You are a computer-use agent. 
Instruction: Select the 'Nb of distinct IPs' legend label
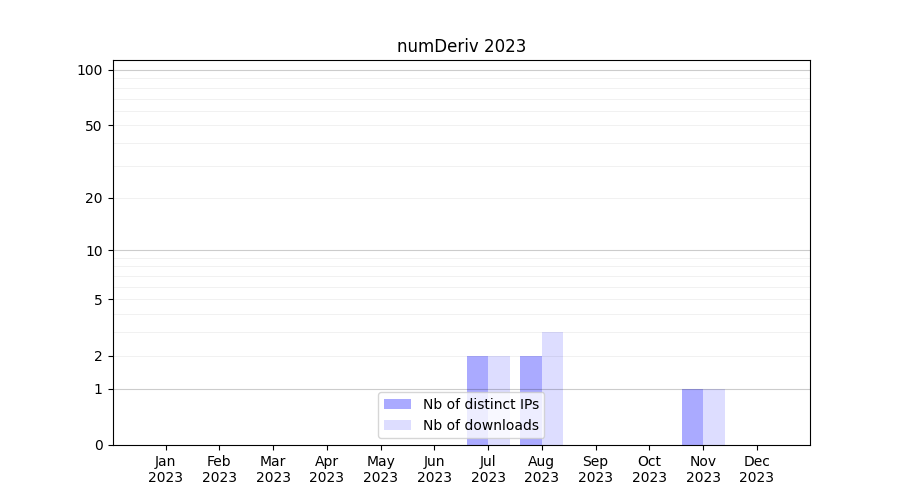pos(480,404)
